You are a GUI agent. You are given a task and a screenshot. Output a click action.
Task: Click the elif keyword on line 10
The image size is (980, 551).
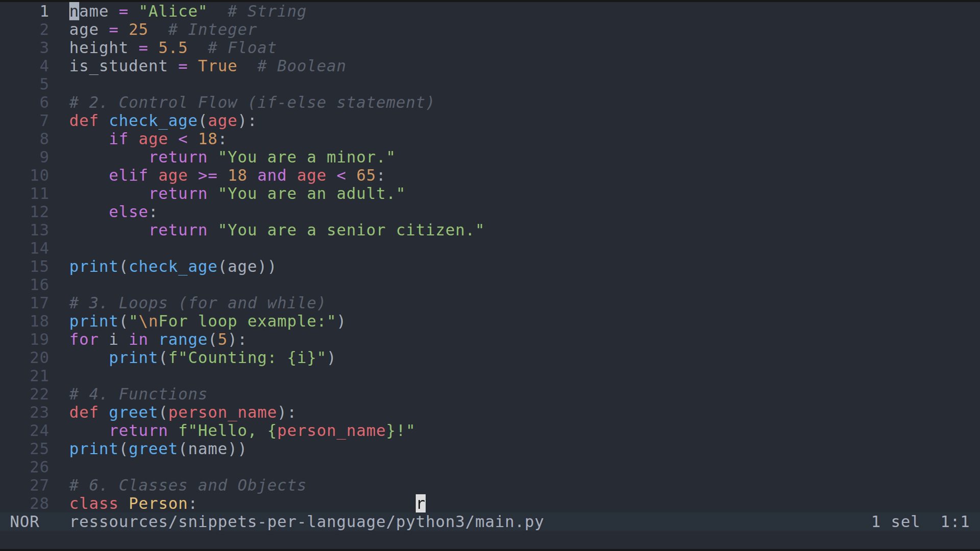(128, 175)
